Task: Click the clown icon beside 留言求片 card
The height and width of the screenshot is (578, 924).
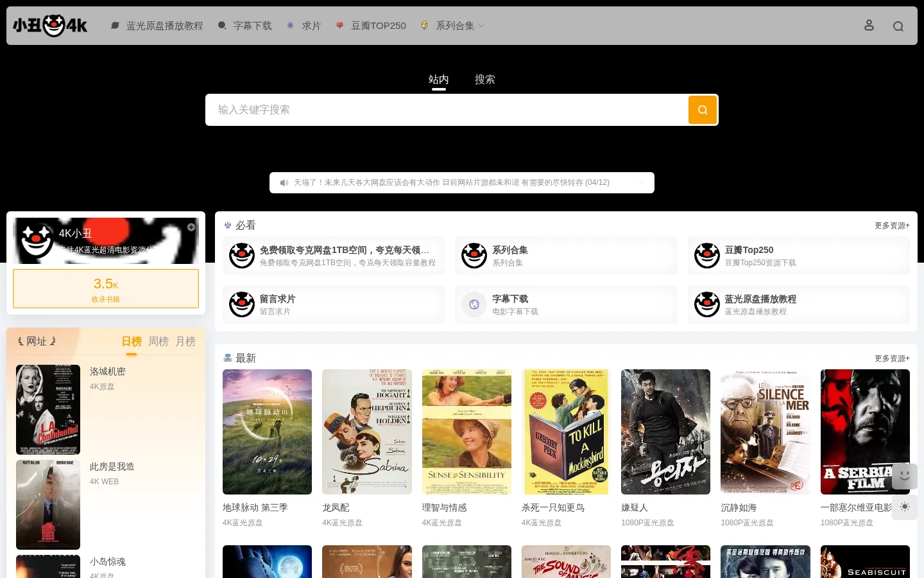Action: click(242, 304)
